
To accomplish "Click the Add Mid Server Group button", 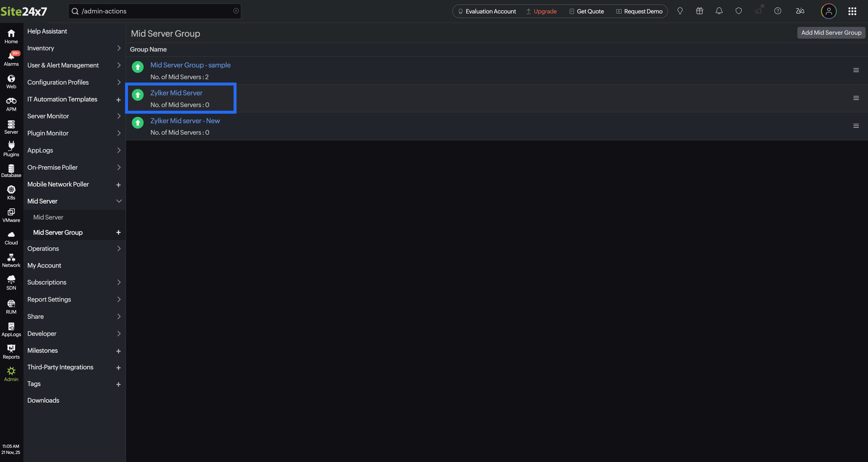I will pyautogui.click(x=831, y=33).
